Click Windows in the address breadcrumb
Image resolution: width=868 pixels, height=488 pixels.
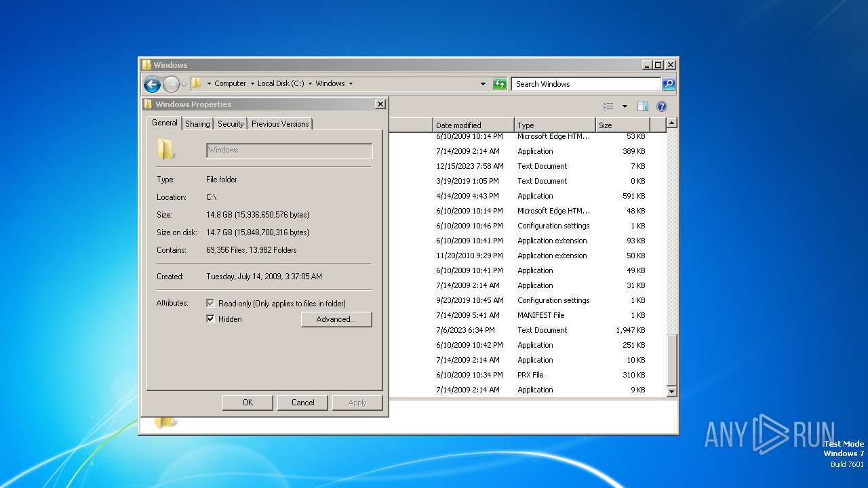pyautogui.click(x=330, y=84)
